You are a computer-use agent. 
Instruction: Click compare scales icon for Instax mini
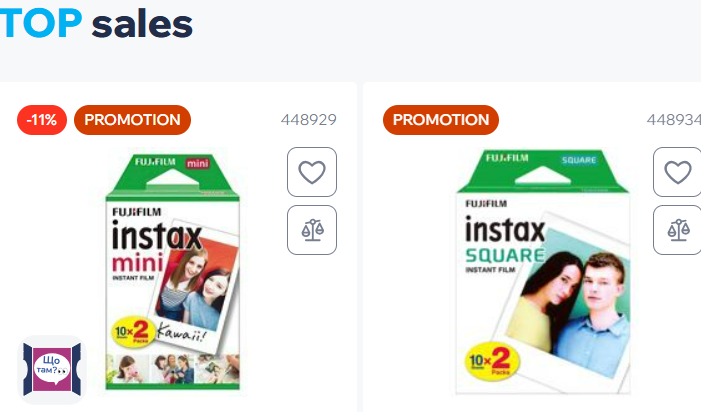click(x=312, y=230)
